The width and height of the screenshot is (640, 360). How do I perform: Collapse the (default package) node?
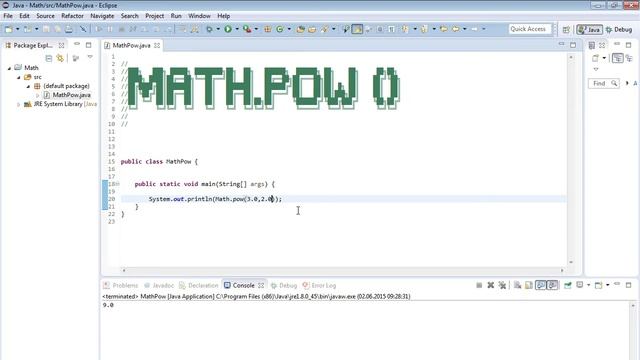coord(28,86)
